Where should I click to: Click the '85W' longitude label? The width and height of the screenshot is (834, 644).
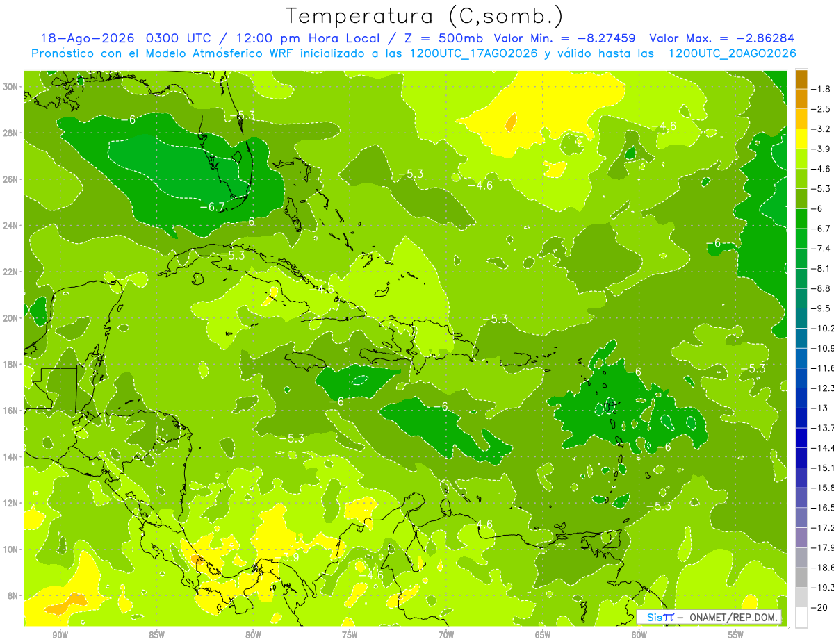(157, 635)
